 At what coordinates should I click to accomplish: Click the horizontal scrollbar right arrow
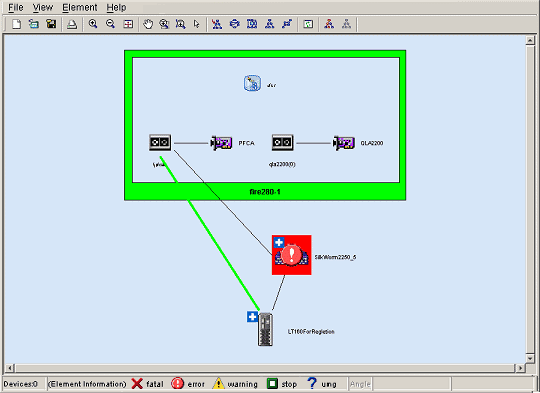coord(520,368)
